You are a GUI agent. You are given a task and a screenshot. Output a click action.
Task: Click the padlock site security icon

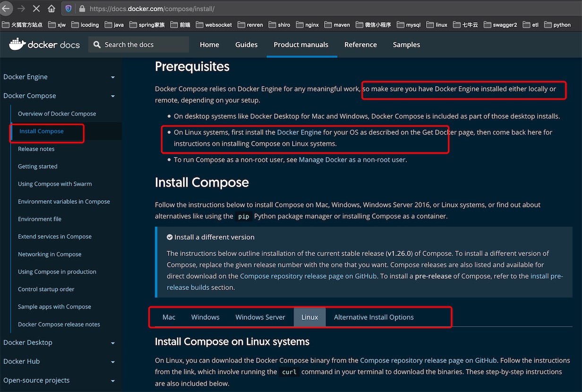pos(82,9)
